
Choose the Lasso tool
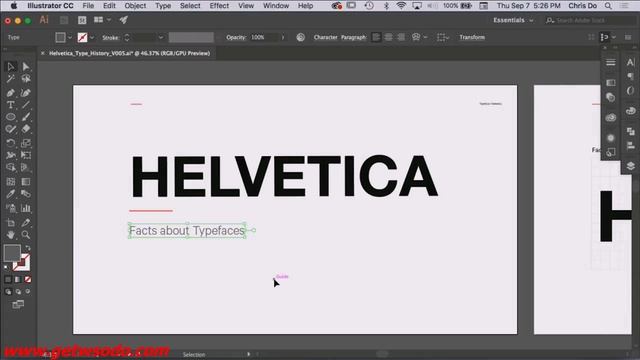click(26, 78)
